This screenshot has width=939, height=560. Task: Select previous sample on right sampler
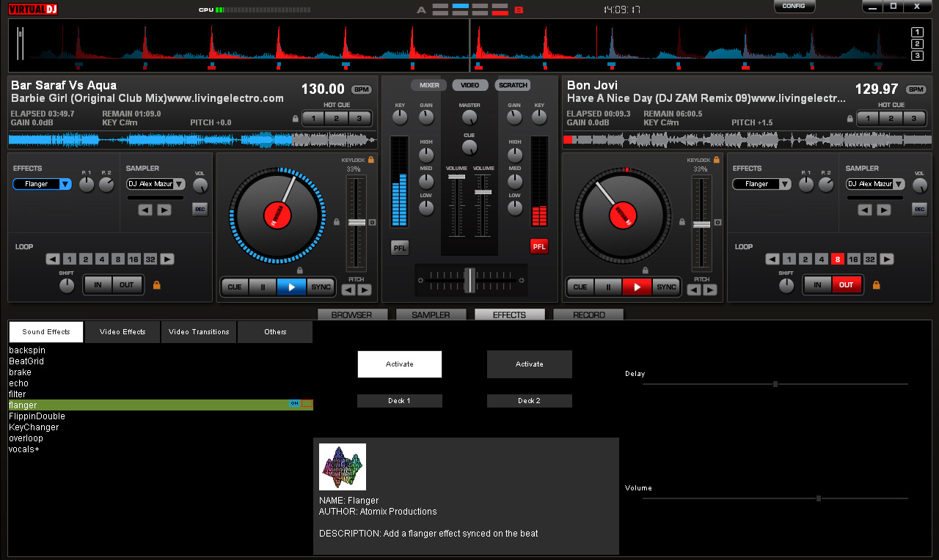click(x=865, y=210)
